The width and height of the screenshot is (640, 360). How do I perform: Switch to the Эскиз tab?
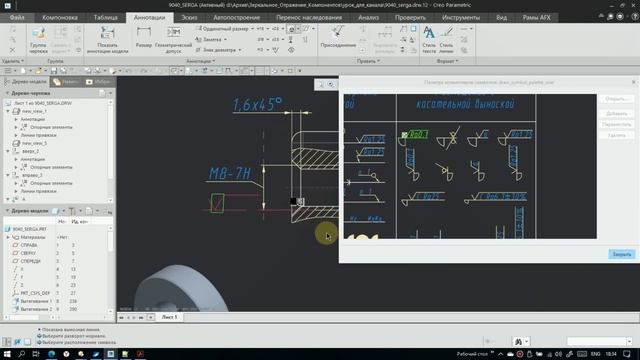[x=189, y=18]
